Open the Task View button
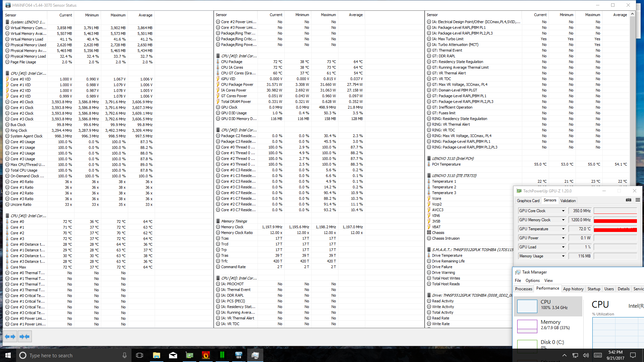 (140, 355)
